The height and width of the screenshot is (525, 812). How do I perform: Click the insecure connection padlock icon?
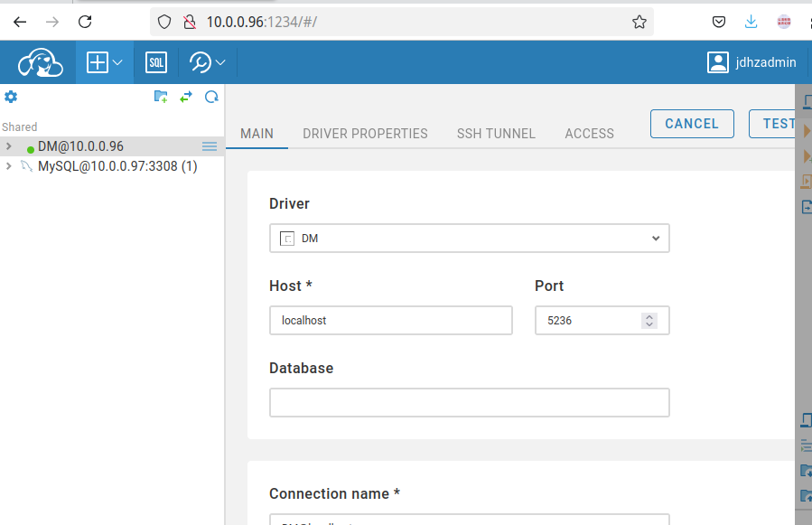[x=190, y=22]
